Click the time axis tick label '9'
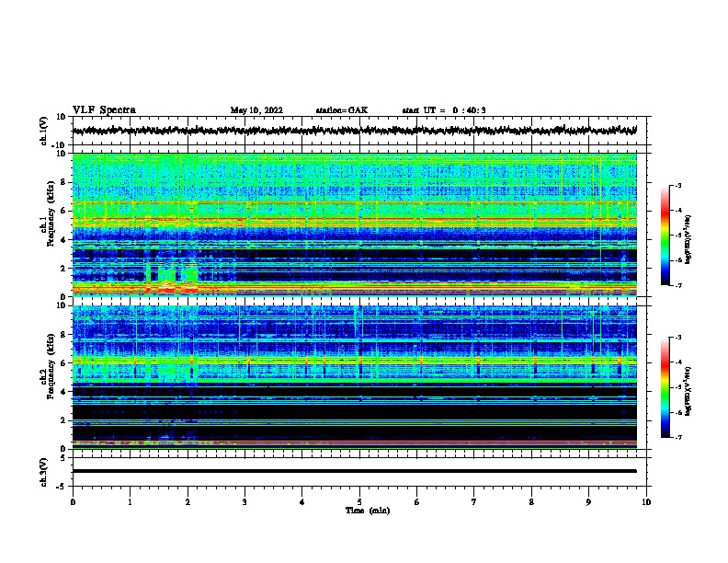This screenshot has height=563, width=728. click(x=588, y=502)
